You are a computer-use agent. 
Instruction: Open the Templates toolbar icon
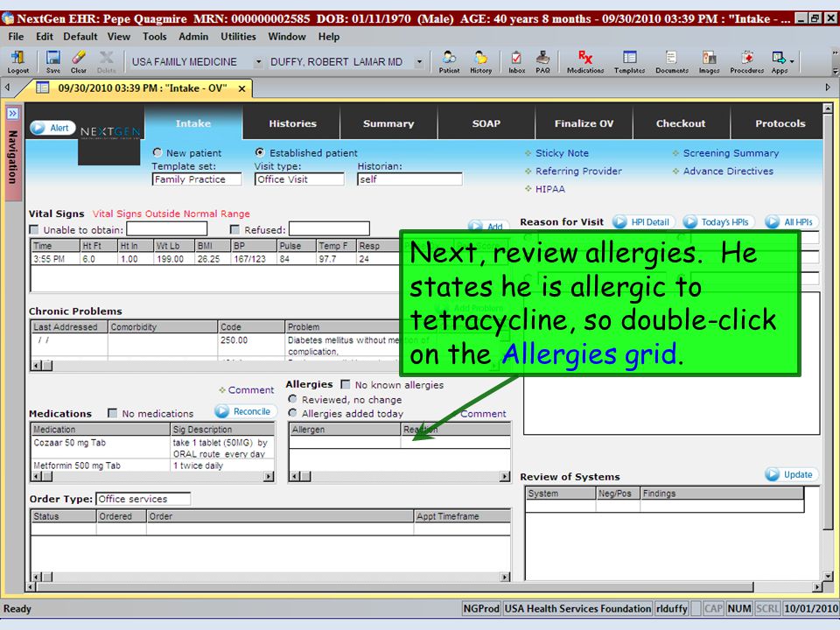629,61
